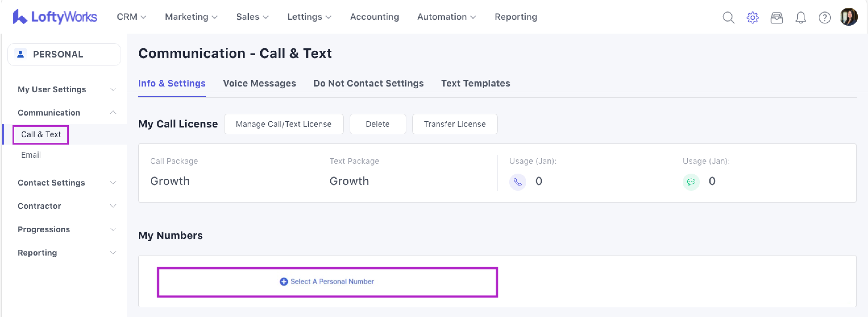The width and height of the screenshot is (868, 317).
Task: Switch to the Voice Messages tab
Action: pos(259,83)
